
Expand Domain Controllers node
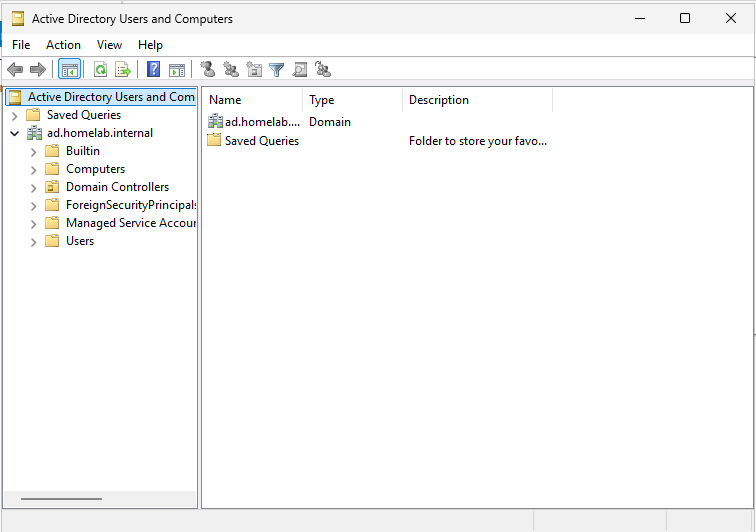click(x=33, y=188)
